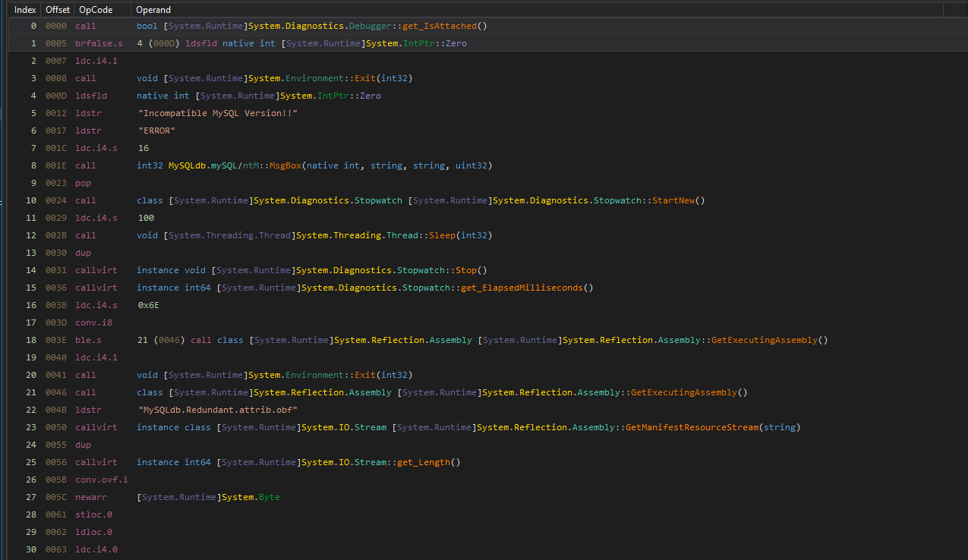This screenshot has width=968, height=560.
Task: Select the 0x6E operand value
Action: [148, 305]
